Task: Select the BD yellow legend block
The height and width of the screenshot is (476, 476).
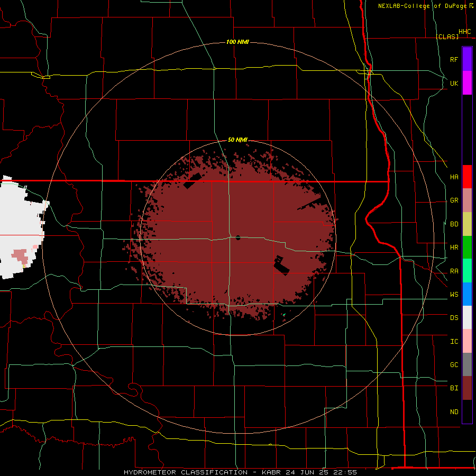Action: click(x=467, y=224)
